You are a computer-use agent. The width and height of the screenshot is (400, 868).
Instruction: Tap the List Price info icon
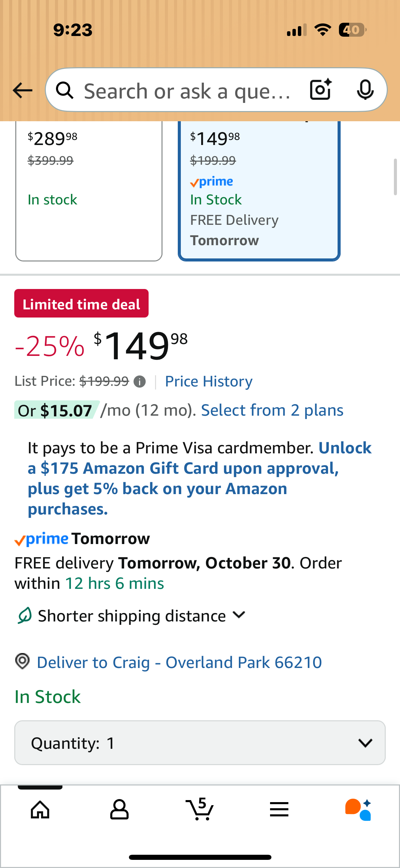[139, 382]
